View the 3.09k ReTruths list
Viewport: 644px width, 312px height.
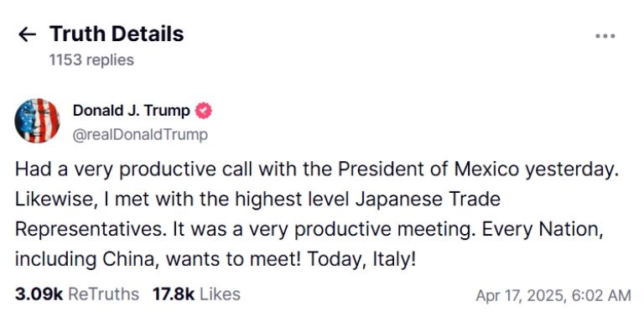(x=77, y=294)
